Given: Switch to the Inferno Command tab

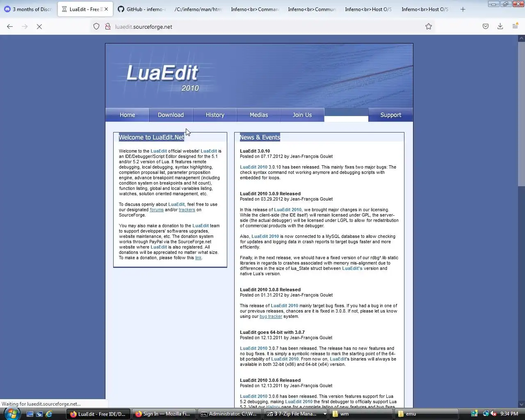Looking at the screenshot, I should (x=255, y=9).
